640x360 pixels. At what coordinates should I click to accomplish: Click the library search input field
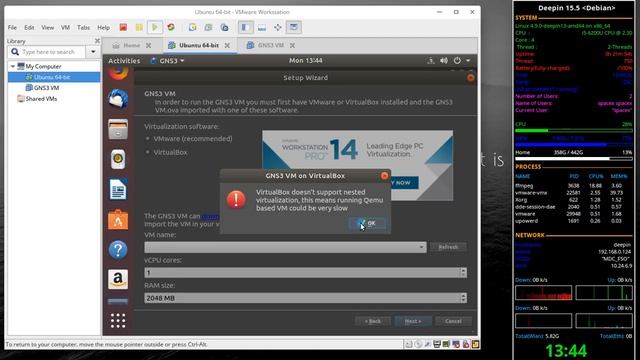click(48, 52)
